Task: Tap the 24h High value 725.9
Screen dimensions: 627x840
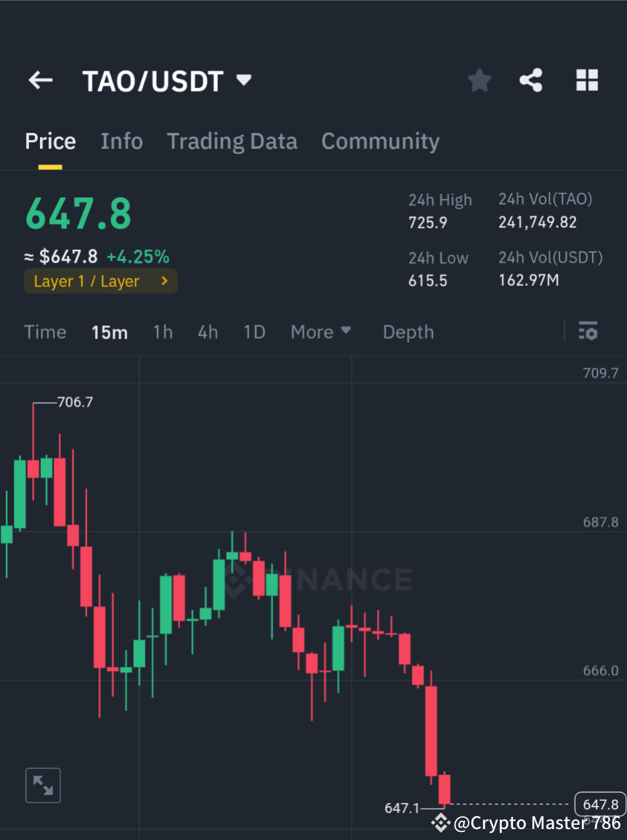Action: (x=428, y=222)
